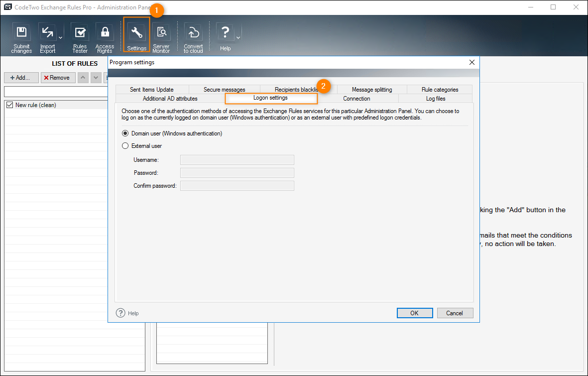The height and width of the screenshot is (376, 588).
Task: Open the Server Monitor
Action: 161,37
